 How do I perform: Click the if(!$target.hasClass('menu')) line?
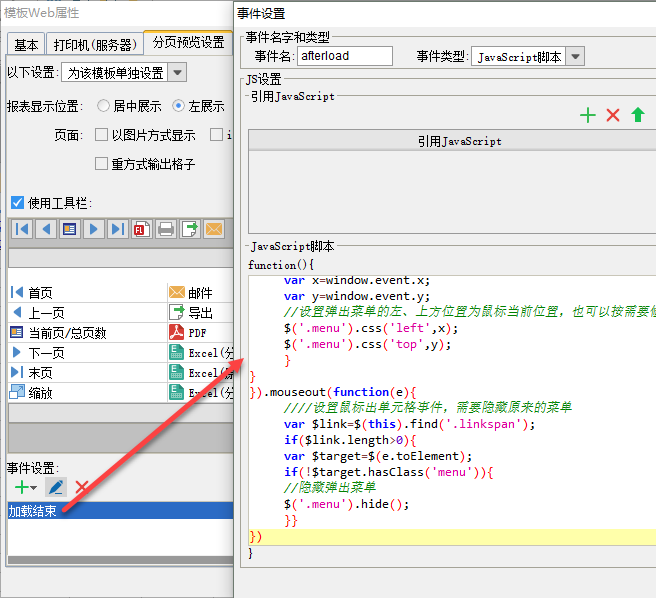(x=388, y=472)
